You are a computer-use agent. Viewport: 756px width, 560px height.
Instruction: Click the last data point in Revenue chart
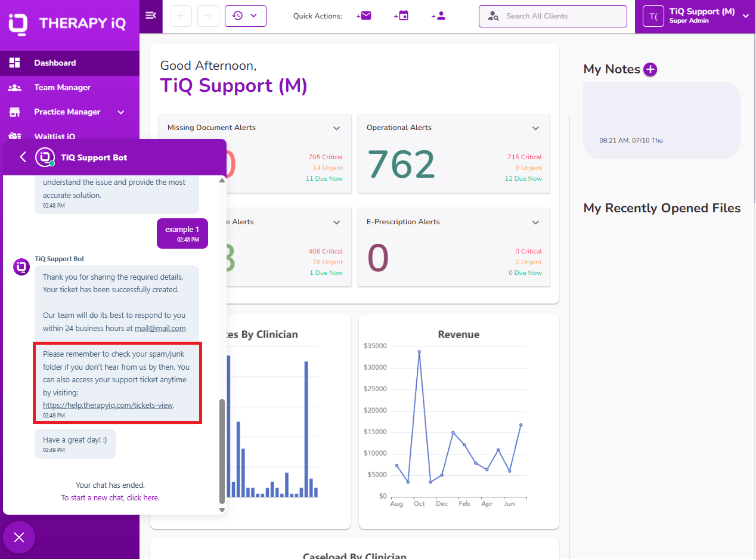tap(520, 425)
